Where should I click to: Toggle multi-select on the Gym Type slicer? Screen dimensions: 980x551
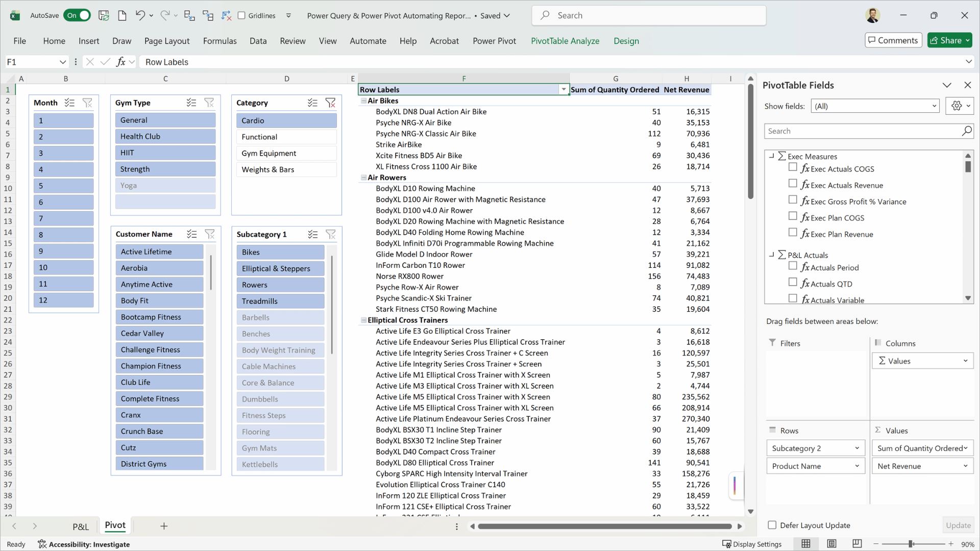tap(191, 103)
